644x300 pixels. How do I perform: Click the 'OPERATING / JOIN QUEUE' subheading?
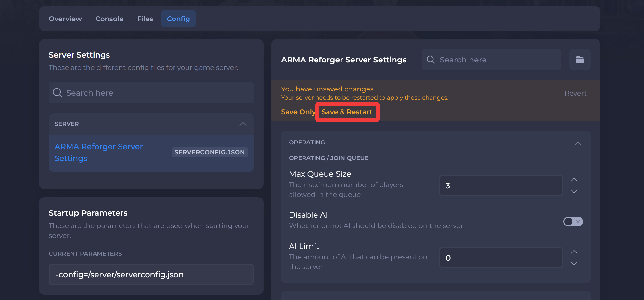(x=329, y=158)
